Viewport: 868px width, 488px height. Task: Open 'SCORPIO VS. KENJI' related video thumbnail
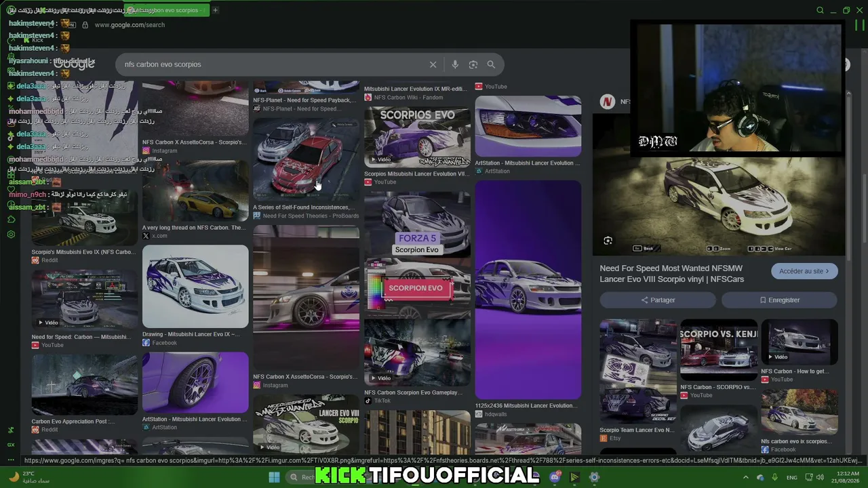click(x=719, y=350)
